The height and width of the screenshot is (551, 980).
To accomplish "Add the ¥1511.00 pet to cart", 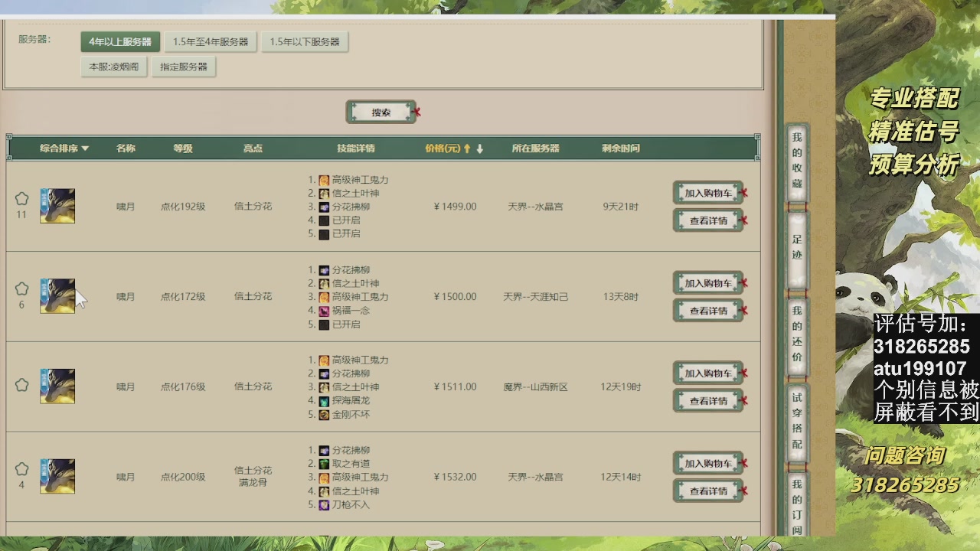I will tap(708, 373).
